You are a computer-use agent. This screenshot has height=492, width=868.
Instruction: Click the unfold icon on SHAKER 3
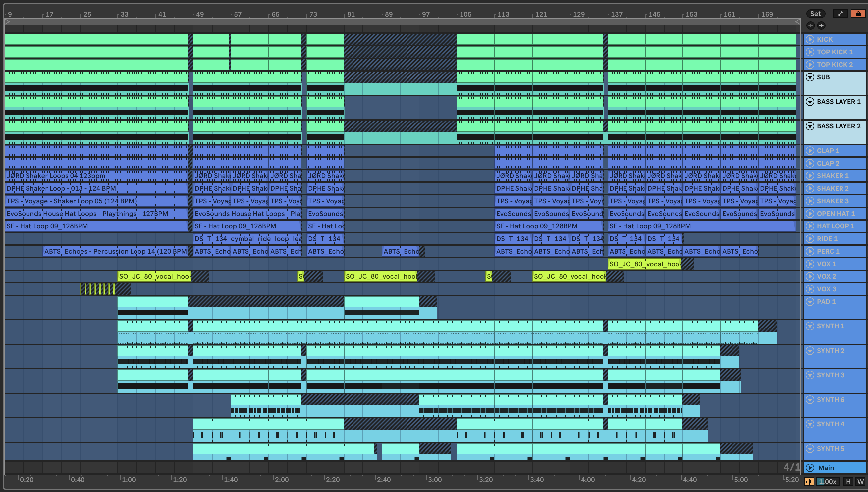pyautogui.click(x=810, y=201)
